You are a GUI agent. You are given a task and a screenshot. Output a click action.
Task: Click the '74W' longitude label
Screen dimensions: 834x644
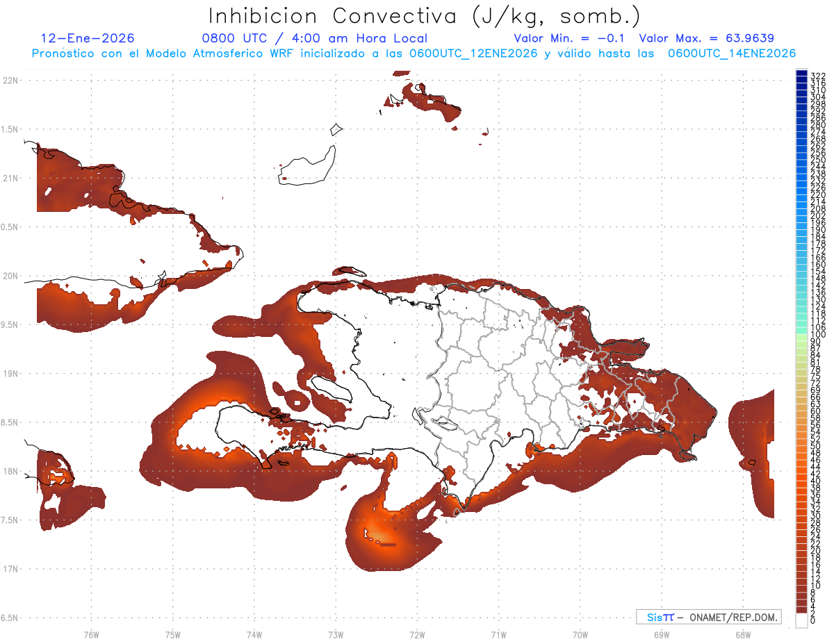(x=254, y=634)
